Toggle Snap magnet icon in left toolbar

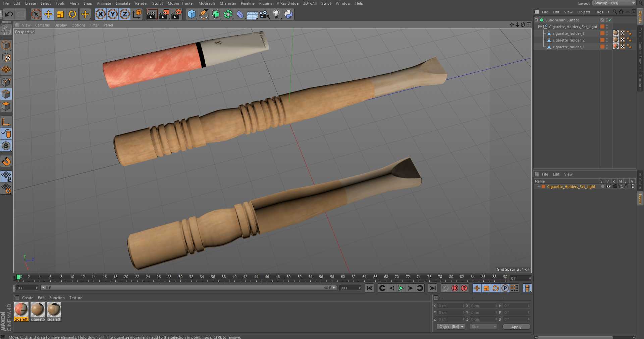pos(6,161)
